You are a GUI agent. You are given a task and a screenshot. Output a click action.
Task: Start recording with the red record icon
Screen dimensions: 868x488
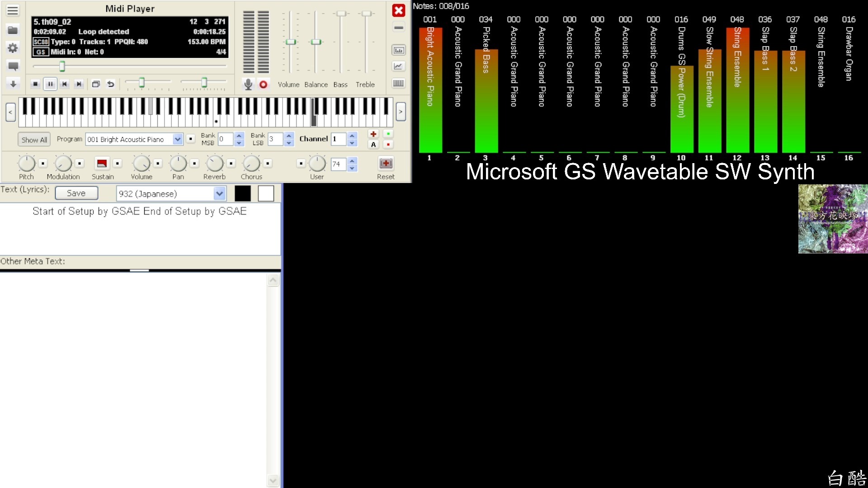264,84
